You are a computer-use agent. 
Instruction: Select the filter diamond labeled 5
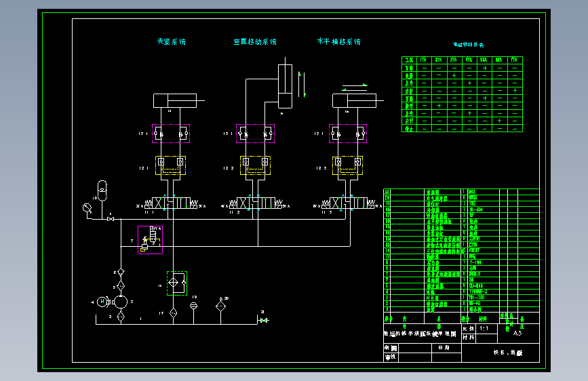[x=120, y=286]
